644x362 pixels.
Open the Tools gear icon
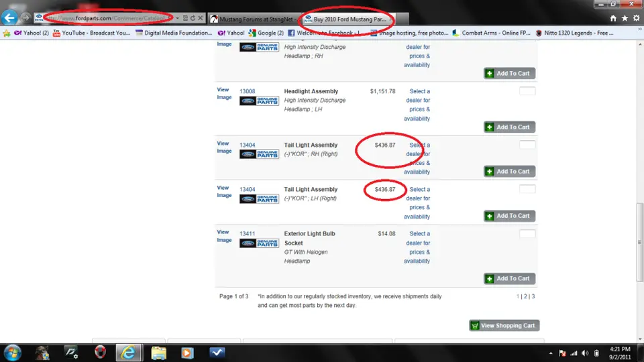point(636,18)
